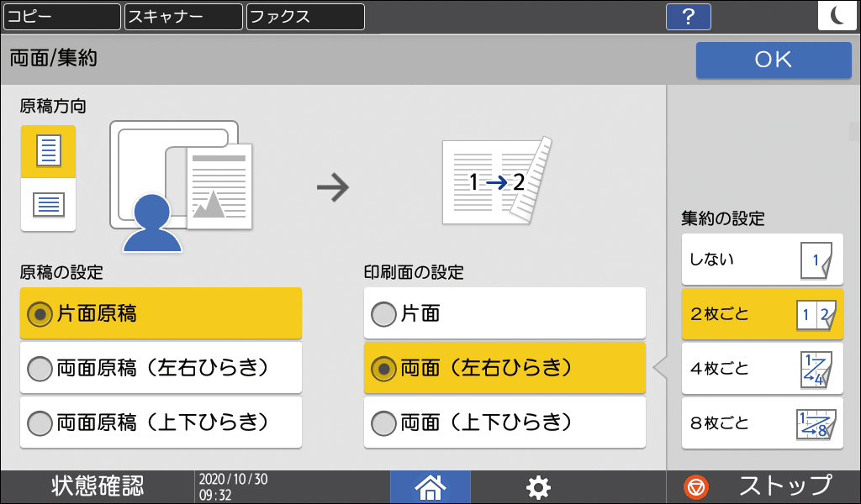Image resolution: width=861 pixels, height=504 pixels.
Task: Select しない to disable combine
Action: [x=761, y=260]
